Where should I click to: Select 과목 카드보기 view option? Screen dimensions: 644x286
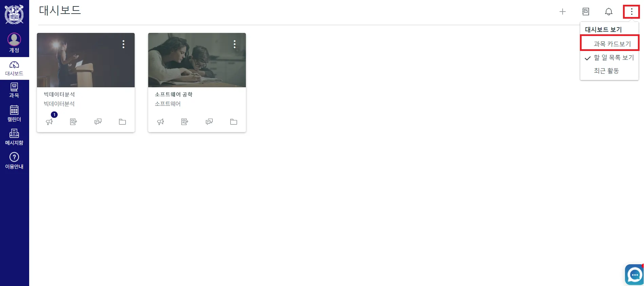[610, 43]
